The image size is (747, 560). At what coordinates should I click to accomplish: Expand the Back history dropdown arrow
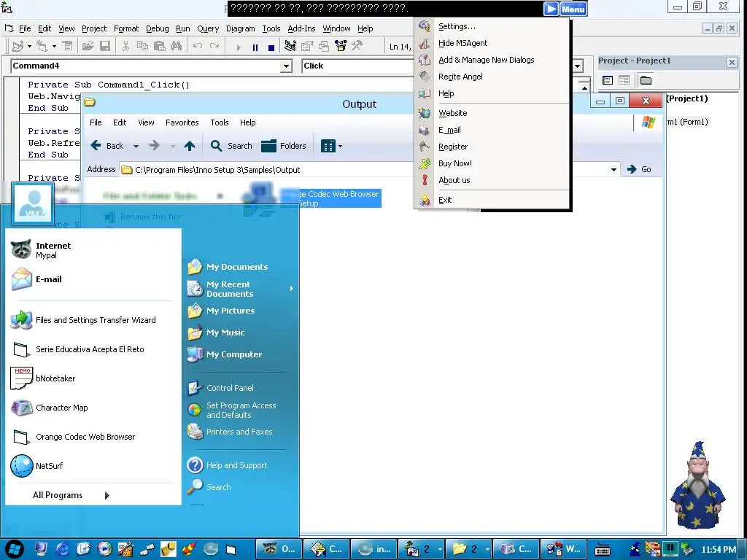click(136, 146)
